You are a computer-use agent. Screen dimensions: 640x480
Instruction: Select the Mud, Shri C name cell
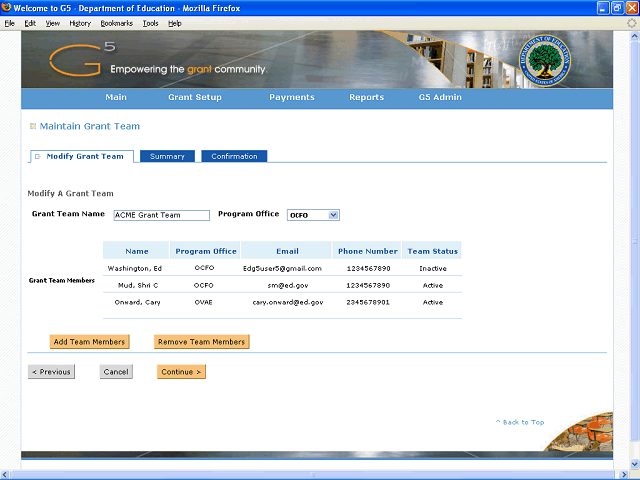(x=138, y=285)
